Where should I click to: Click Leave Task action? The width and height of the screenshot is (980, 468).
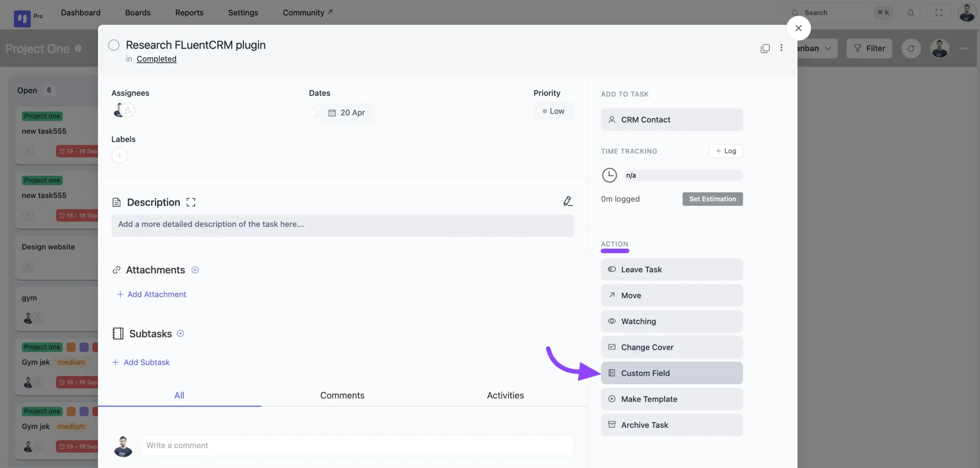click(x=671, y=269)
